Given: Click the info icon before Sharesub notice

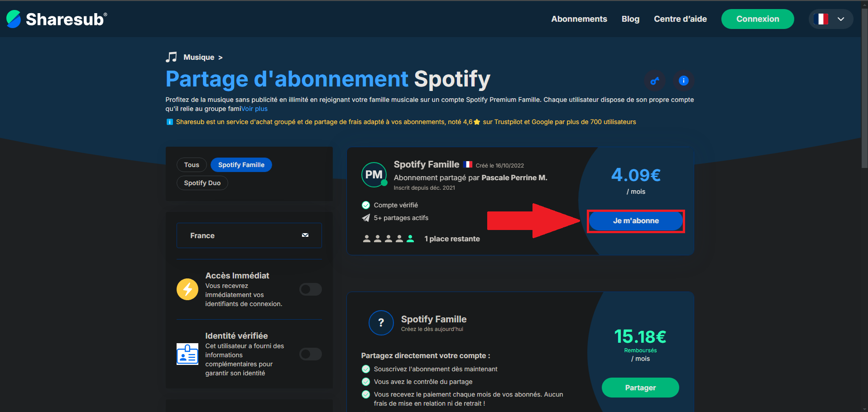Looking at the screenshot, I should [170, 122].
